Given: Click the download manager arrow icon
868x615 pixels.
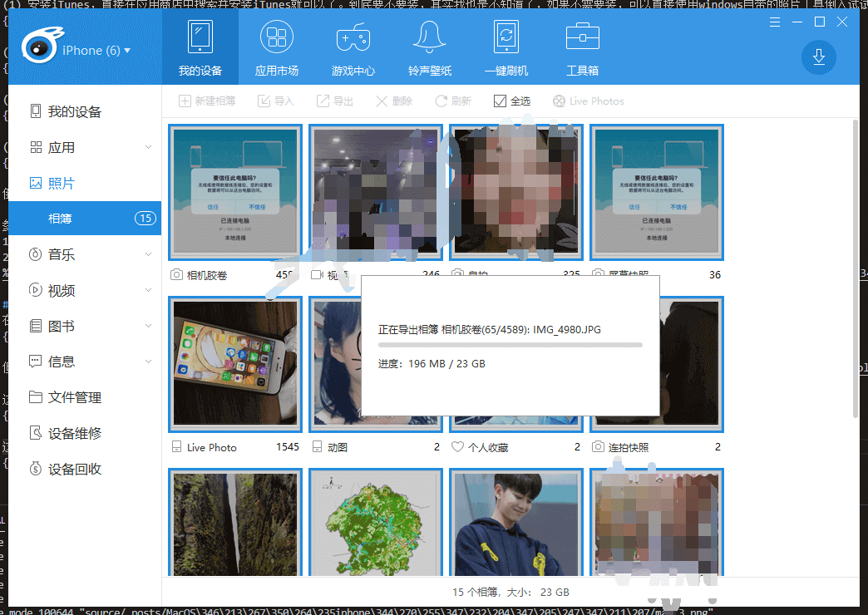Looking at the screenshot, I should click(x=818, y=57).
